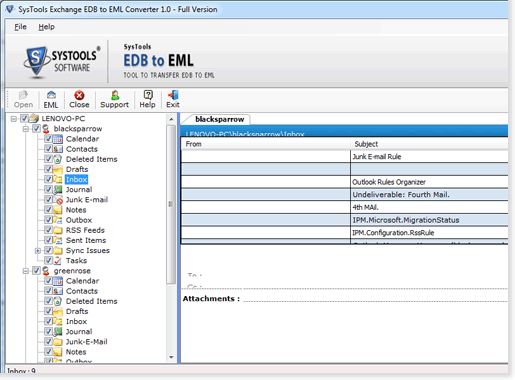
Task: Click blacksparrow's Calendar folder icon
Action: (x=58, y=139)
